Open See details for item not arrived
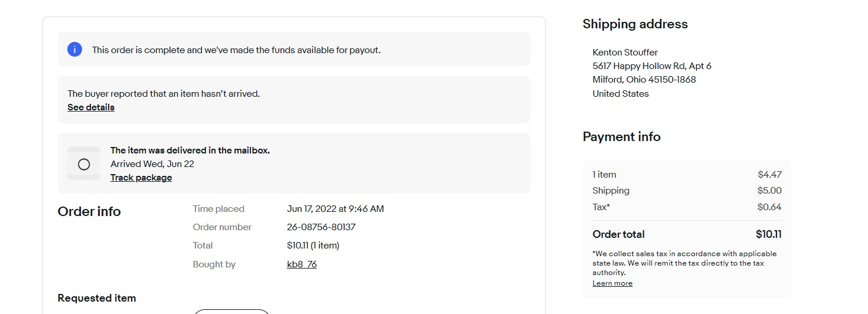This screenshot has height=314, width=868. tap(91, 107)
